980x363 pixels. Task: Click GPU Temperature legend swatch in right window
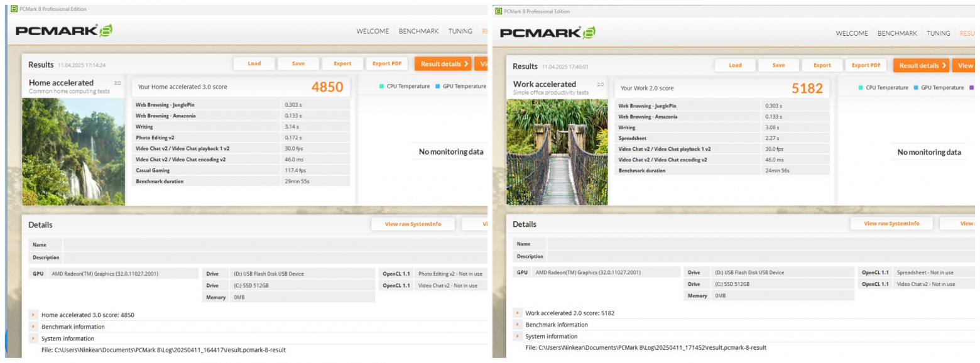point(916,88)
